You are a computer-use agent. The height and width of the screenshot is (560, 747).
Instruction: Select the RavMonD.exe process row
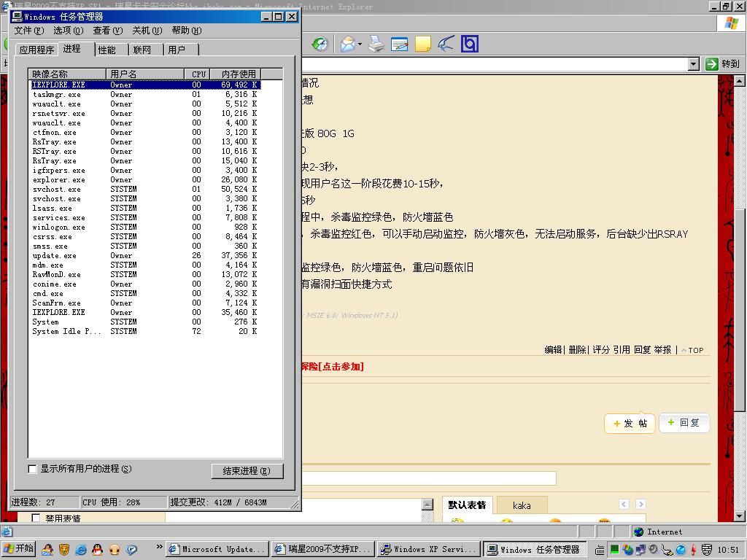pos(145,275)
